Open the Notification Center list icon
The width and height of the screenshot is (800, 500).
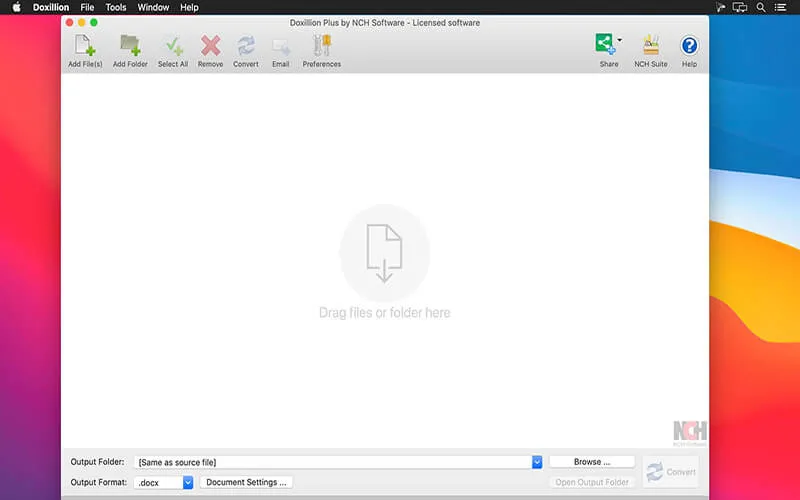tap(780, 7)
